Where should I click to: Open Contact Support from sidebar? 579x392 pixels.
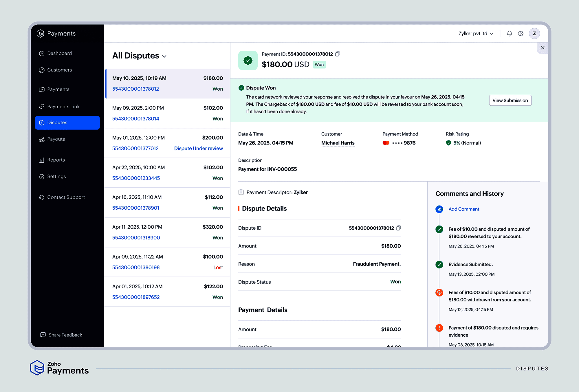coord(41,197)
